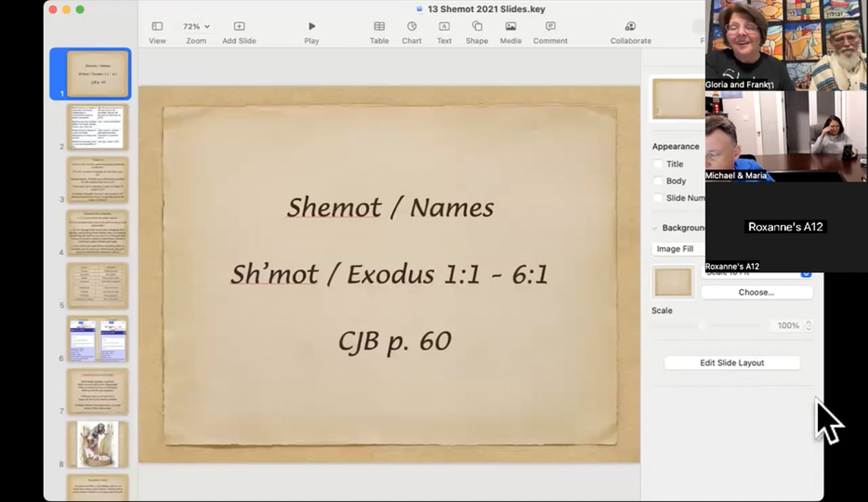This screenshot has height=502, width=868.
Task: Add a Comment via the toolbar icon
Action: point(550,26)
